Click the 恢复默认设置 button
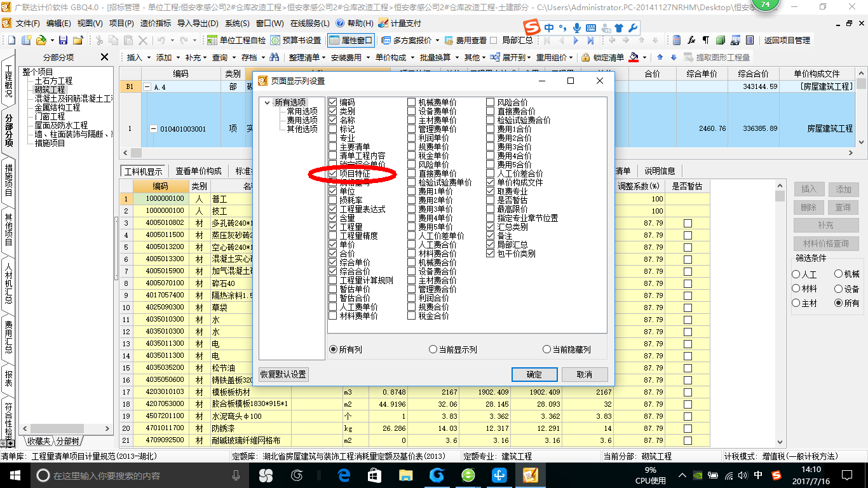 click(x=283, y=374)
